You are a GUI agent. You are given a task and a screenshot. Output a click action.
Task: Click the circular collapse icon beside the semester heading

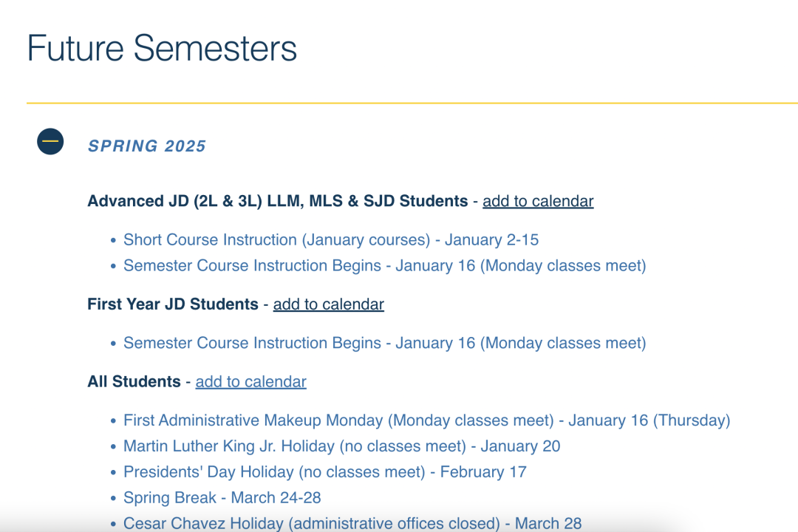(49, 140)
